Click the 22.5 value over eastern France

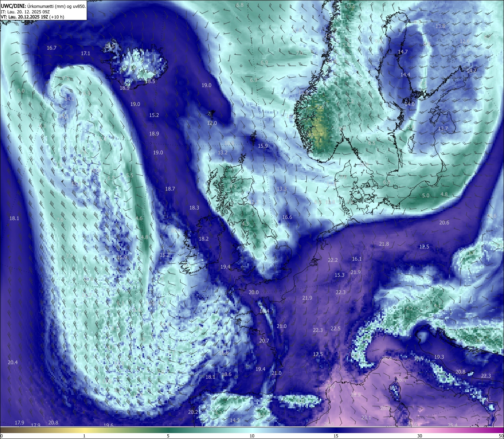pyautogui.click(x=335, y=328)
